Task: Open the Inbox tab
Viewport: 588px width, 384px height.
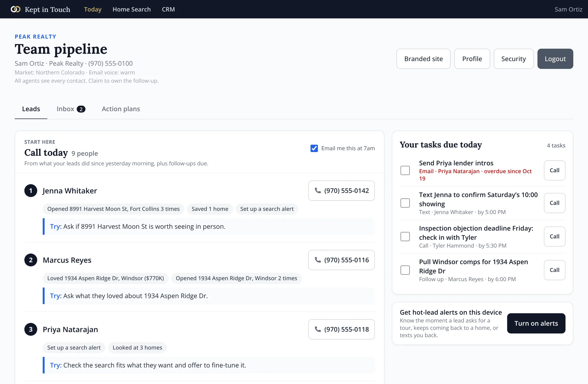Action: click(71, 109)
